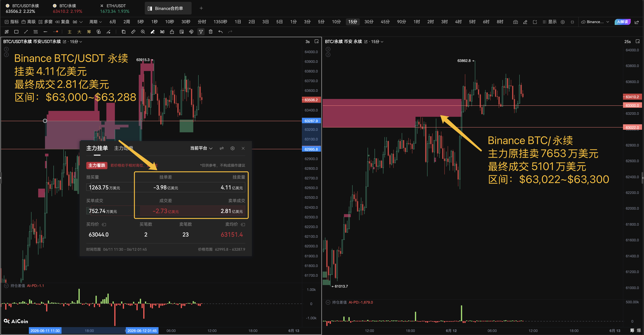Select the horizontal line drawing tool

tap(45, 32)
